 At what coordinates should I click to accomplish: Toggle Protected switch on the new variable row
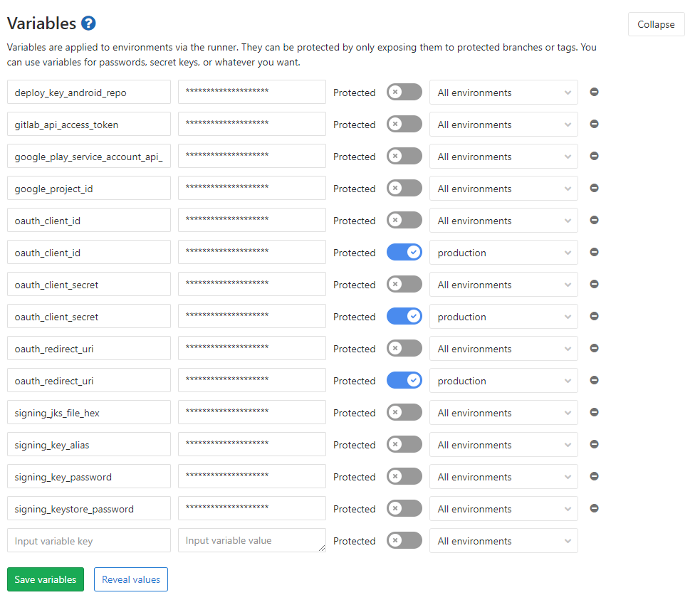404,541
